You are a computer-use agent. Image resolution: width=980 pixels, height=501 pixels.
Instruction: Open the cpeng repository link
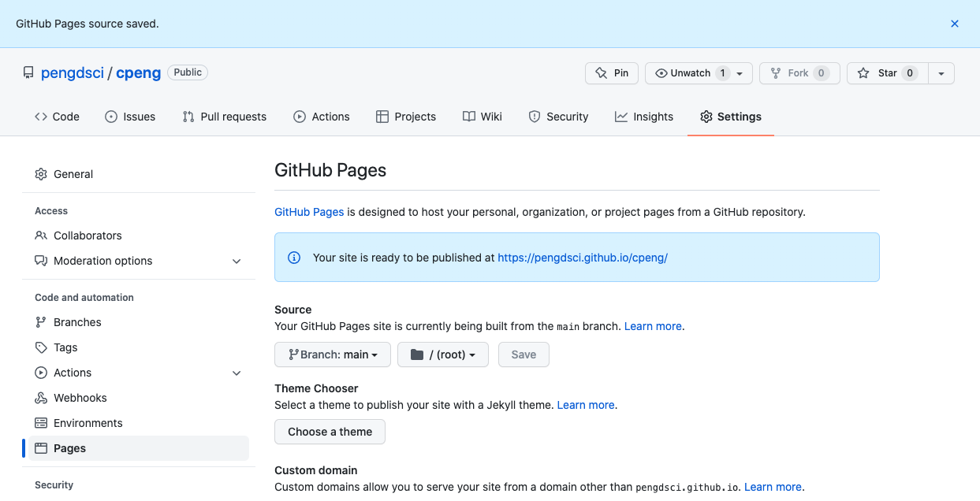(138, 73)
